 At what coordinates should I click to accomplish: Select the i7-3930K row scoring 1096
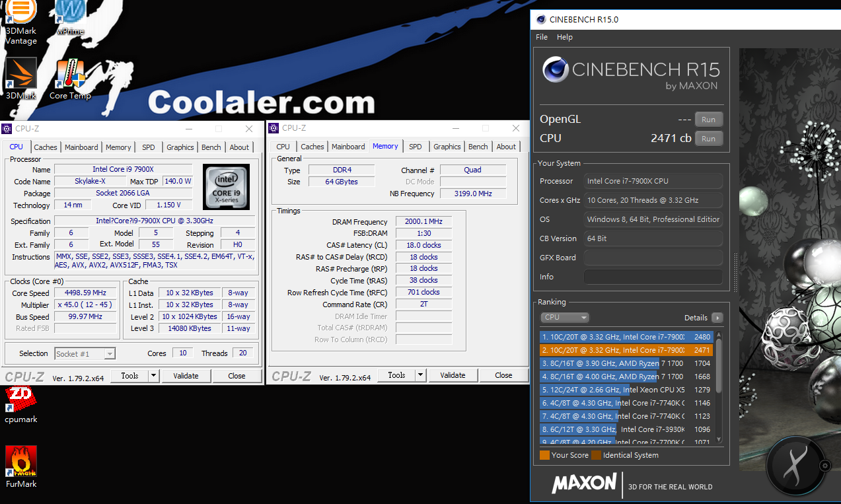[626, 429]
